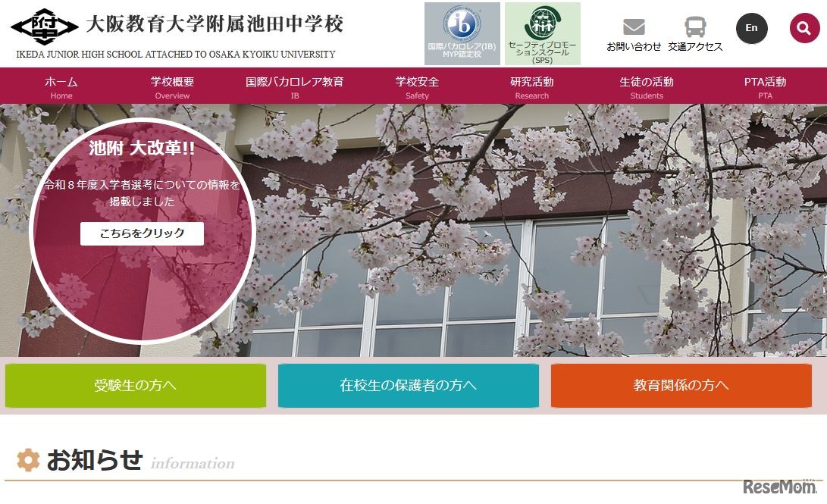The image size is (827, 504).
Task: Open the Safety Promotion School SPS badge
Action: tap(542, 33)
